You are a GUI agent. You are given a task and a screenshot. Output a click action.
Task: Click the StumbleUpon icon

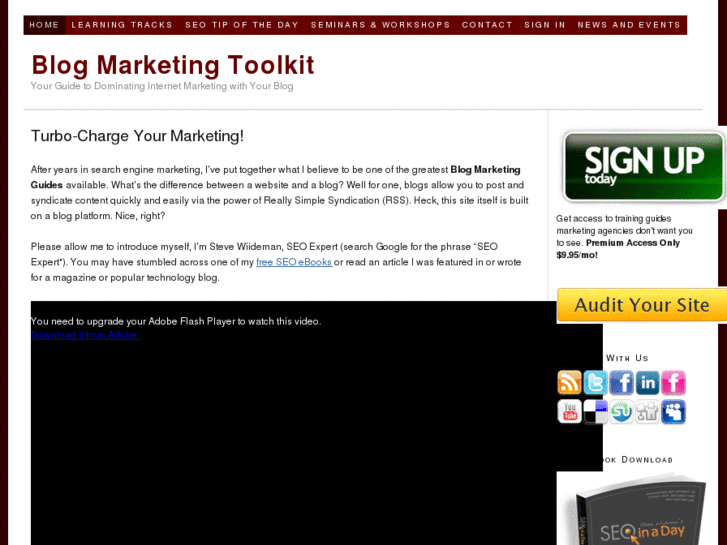621,411
